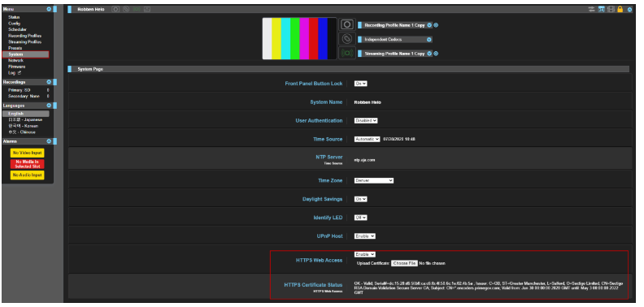The width and height of the screenshot is (644, 307).
Task: Open the Firmware page from the menu
Action: click(17, 67)
